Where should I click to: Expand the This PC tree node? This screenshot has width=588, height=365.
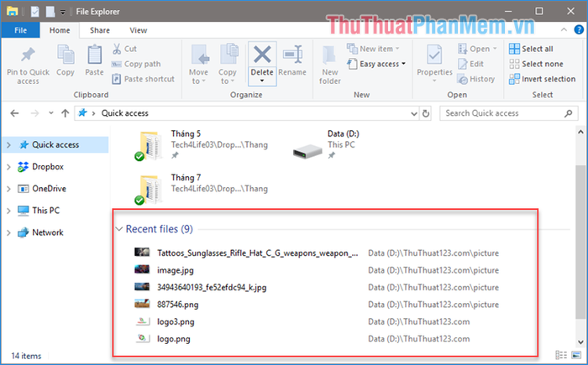click(x=8, y=211)
